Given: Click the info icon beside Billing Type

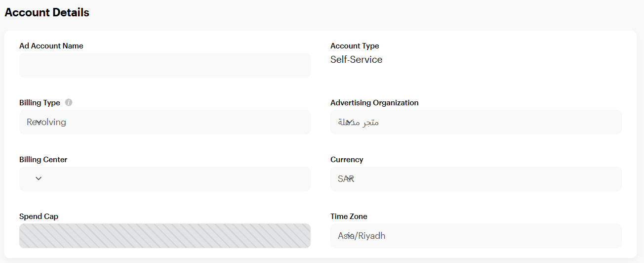Looking at the screenshot, I should point(69,103).
